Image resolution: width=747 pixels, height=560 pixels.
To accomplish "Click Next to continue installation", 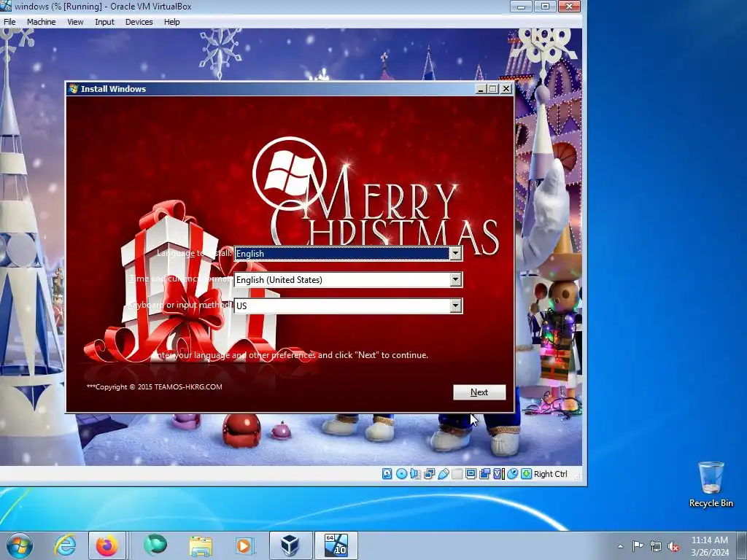I will coord(479,392).
